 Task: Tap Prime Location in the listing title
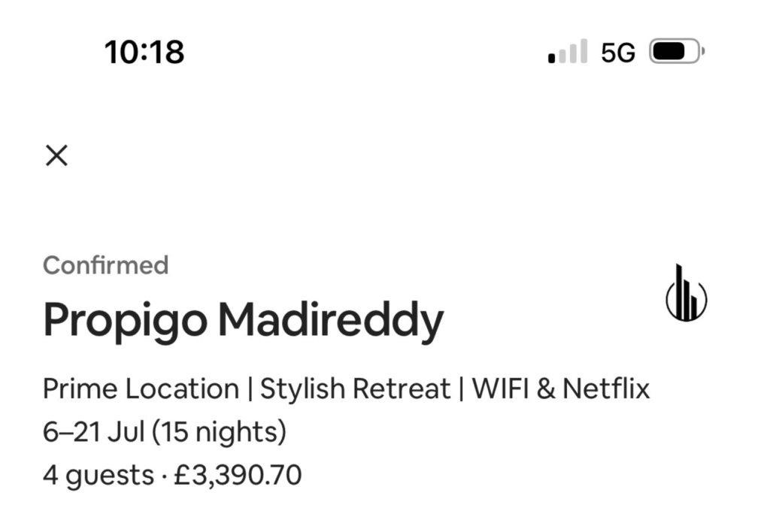[x=141, y=389]
